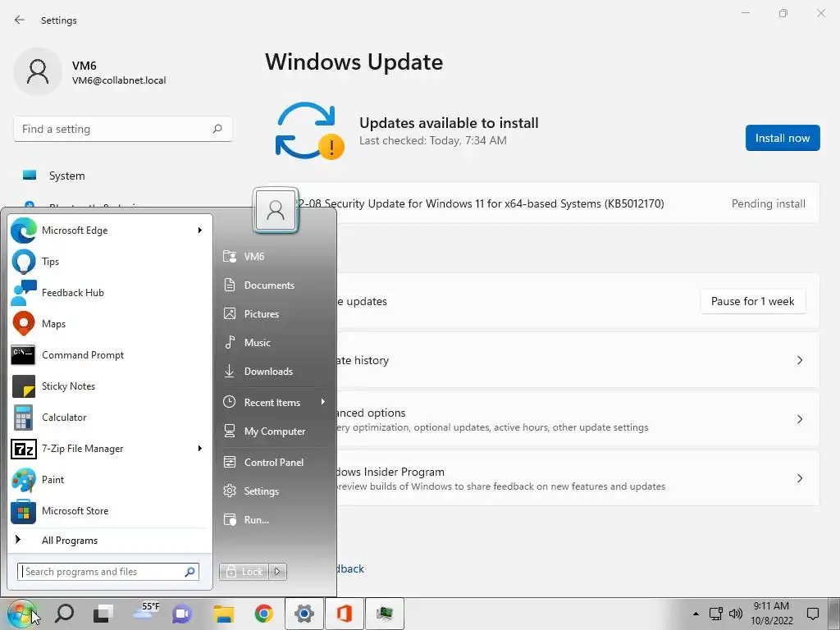Show hidden system tray icons
Screen dimensions: 840x630
696,614
